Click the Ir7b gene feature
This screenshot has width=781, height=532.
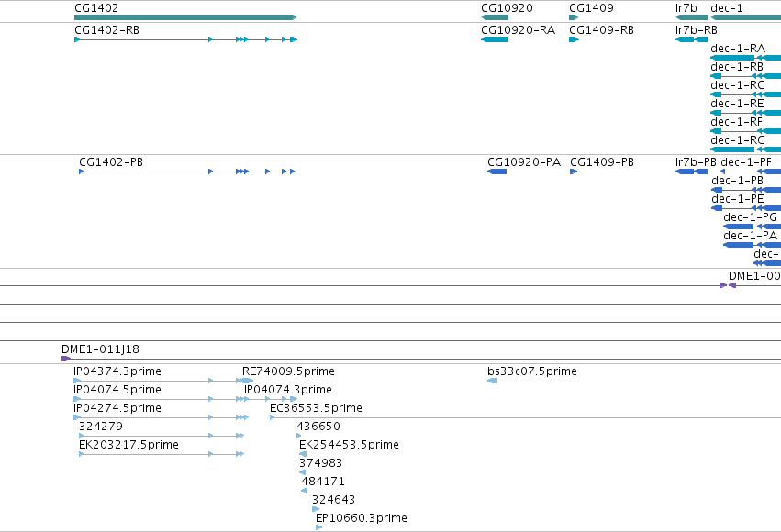pyautogui.click(x=691, y=17)
